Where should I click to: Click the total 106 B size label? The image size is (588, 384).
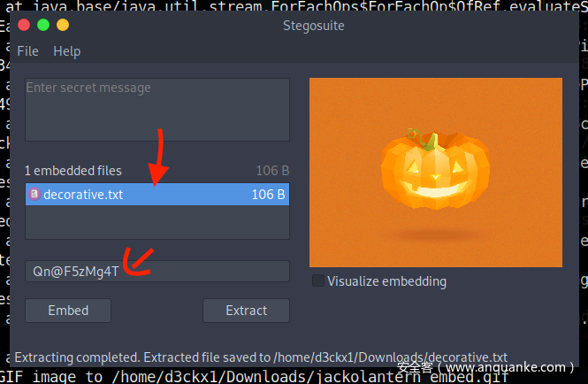[272, 171]
